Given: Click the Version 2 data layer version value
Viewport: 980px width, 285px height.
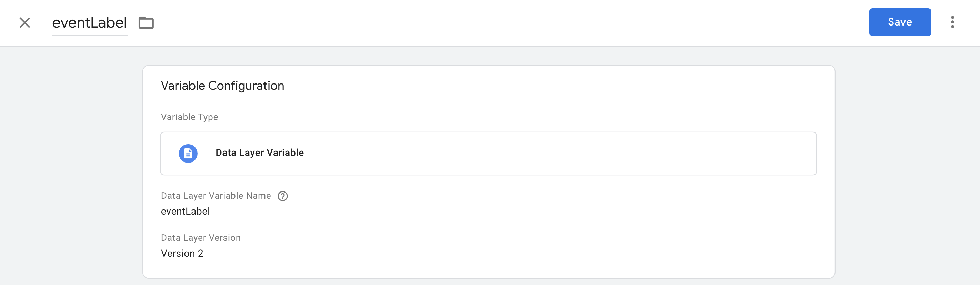Looking at the screenshot, I should 182,253.
